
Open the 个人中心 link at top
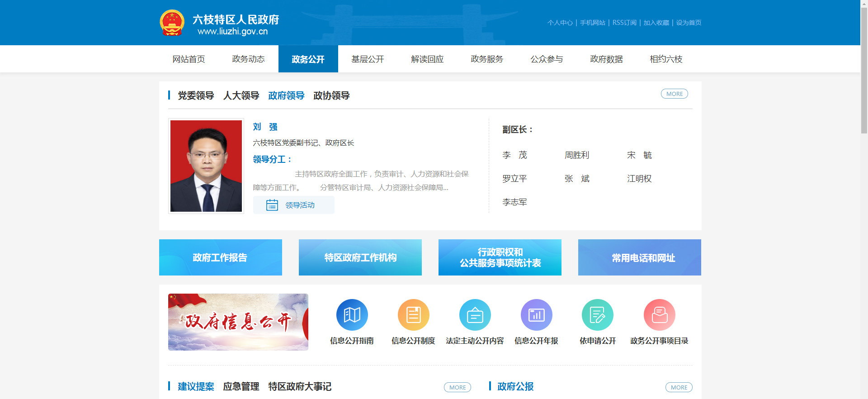pos(560,23)
